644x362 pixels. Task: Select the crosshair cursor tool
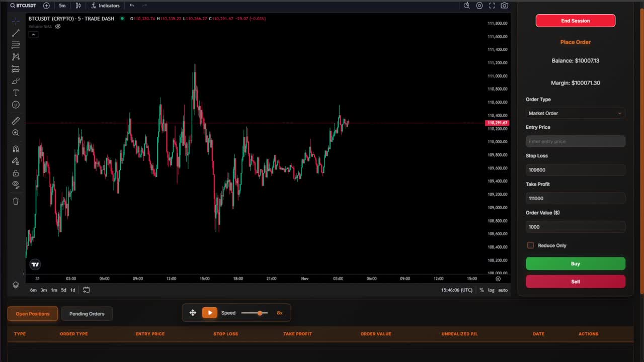16,21
